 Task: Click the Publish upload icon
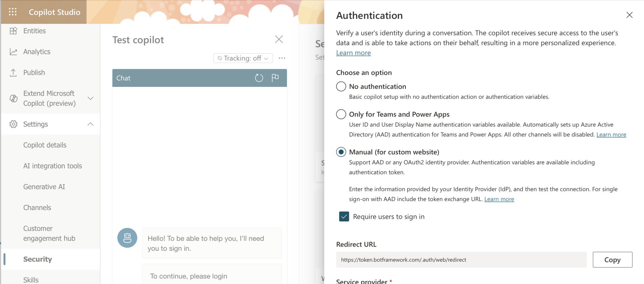tap(13, 72)
